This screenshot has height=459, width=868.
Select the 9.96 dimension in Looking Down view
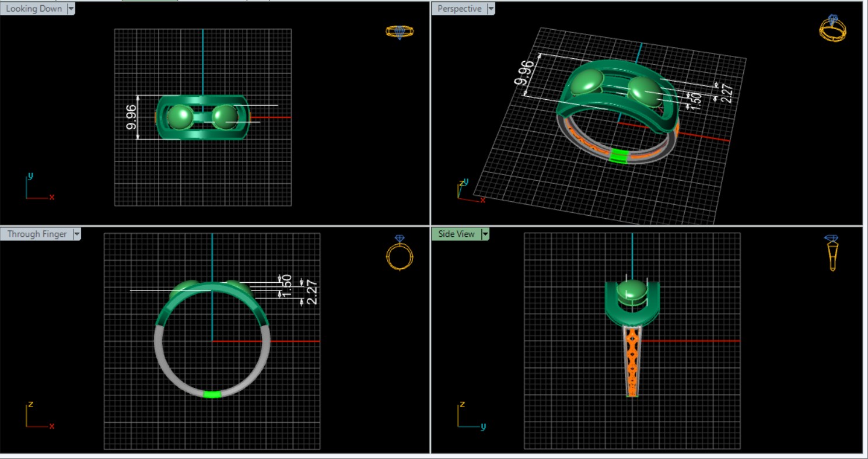[x=131, y=117]
